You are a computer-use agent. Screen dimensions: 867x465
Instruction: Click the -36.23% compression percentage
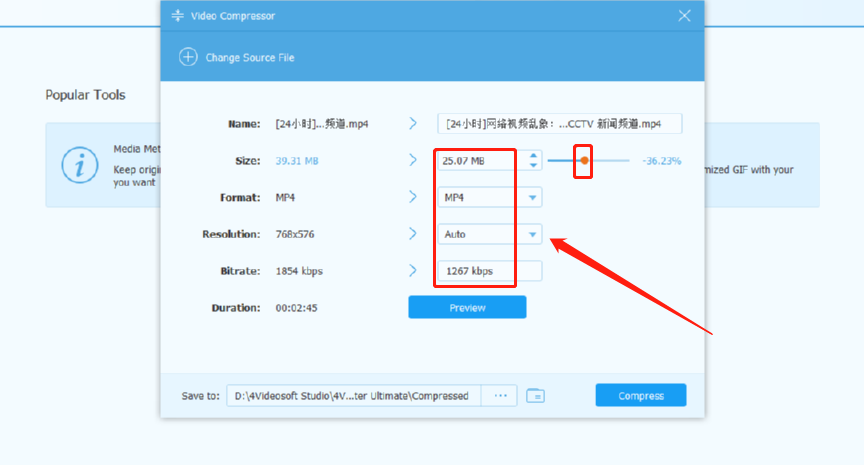pos(661,161)
